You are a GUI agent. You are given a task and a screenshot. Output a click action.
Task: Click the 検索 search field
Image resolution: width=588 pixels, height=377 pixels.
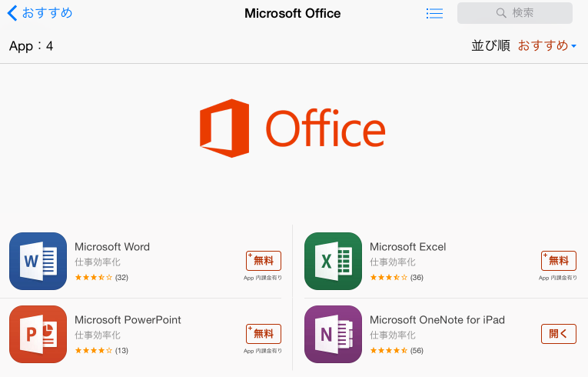[514, 13]
